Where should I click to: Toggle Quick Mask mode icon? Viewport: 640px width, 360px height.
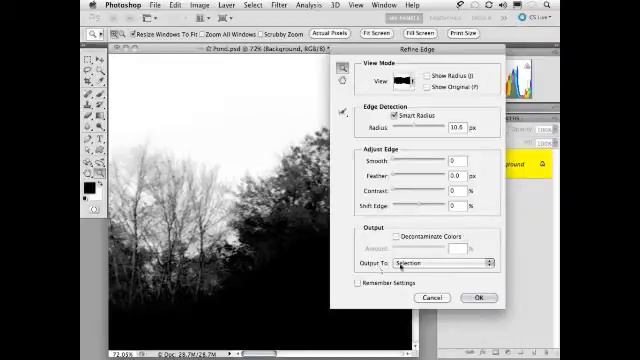(94, 209)
